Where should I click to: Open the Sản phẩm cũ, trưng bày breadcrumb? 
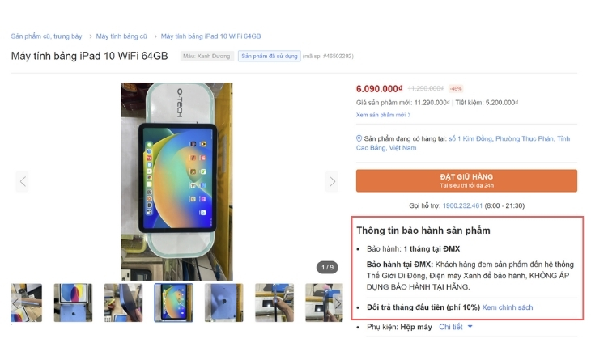click(46, 36)
